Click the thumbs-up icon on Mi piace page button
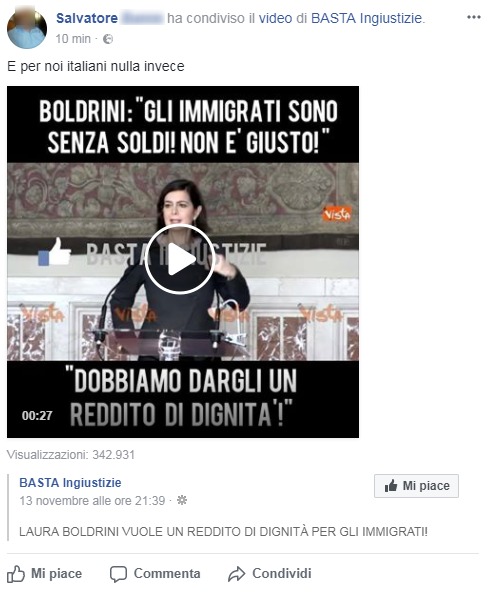The width and height of the screenshot is (488, 594). click(x=391, y=486)
